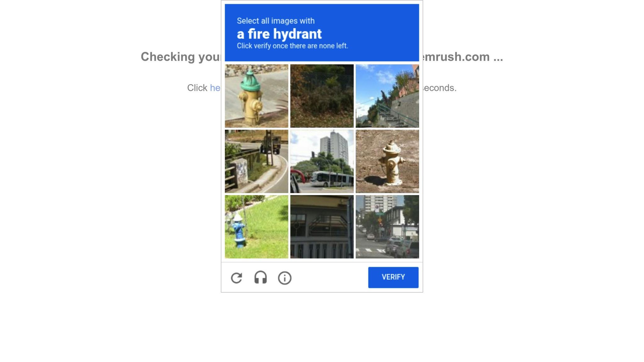Viewport: 644px width, 362px height.
Task: Click the partially hidden blue "he" link
Action: pyautogui.click(x=215, y=88)
